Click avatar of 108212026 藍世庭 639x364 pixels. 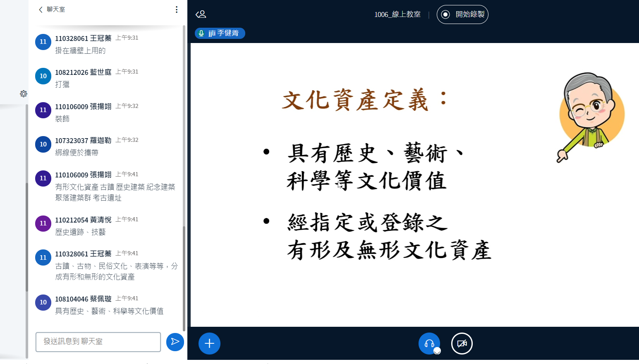(43, 76)
